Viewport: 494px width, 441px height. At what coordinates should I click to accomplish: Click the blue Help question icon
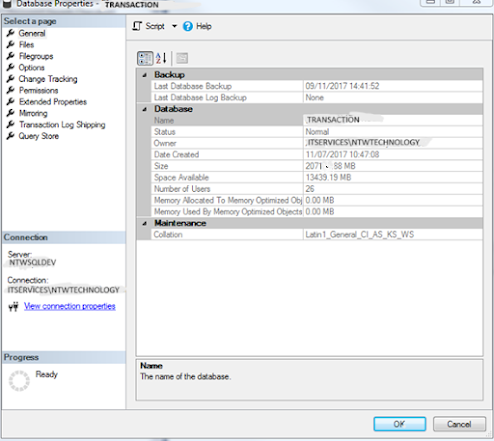[188, 26]
